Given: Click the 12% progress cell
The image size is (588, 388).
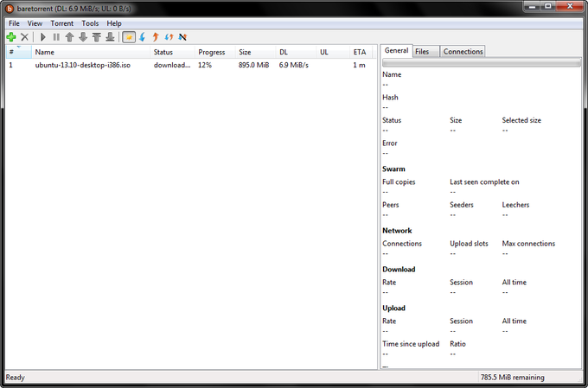Looking at the screenshot, I should pyautogui.click(x=205, y=65).
